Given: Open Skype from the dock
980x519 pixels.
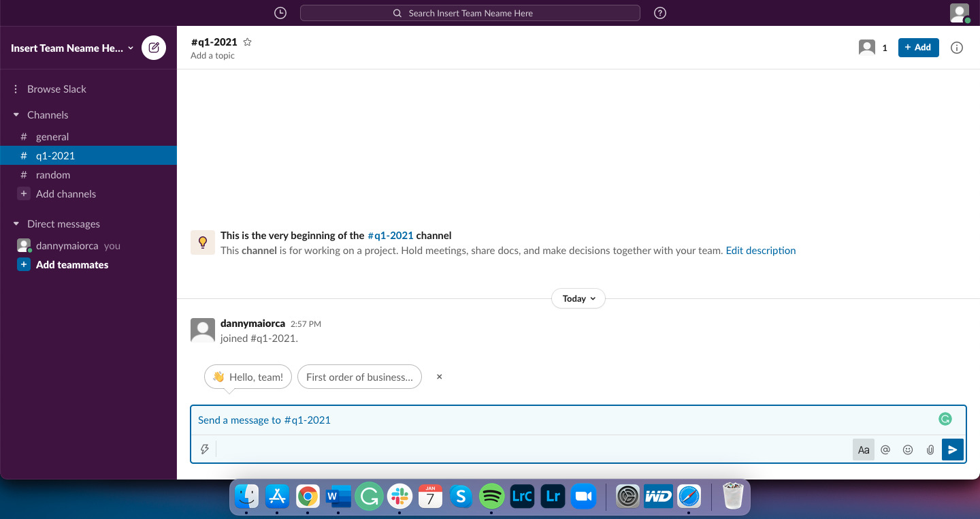Looking at the screenshot, I should (461, 497).
